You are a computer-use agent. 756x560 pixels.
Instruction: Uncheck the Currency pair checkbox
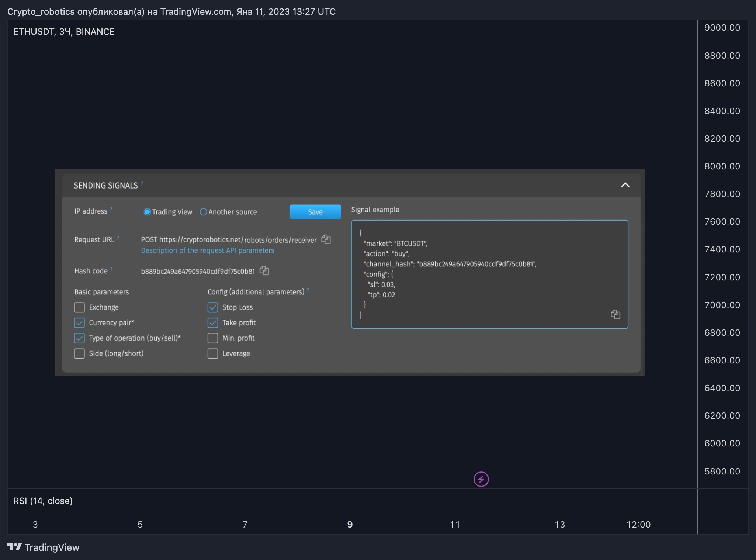pos(79,323)
